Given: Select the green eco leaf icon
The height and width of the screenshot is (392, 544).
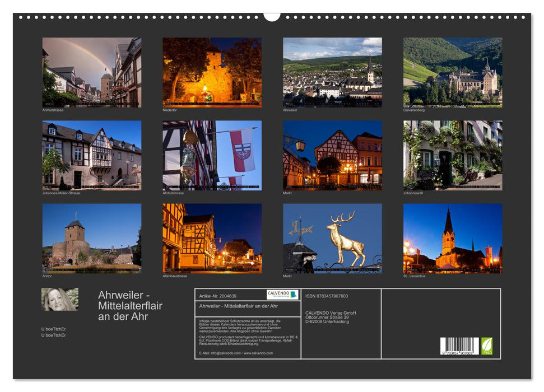Looking at the screenshot, I should click(486, 347).
